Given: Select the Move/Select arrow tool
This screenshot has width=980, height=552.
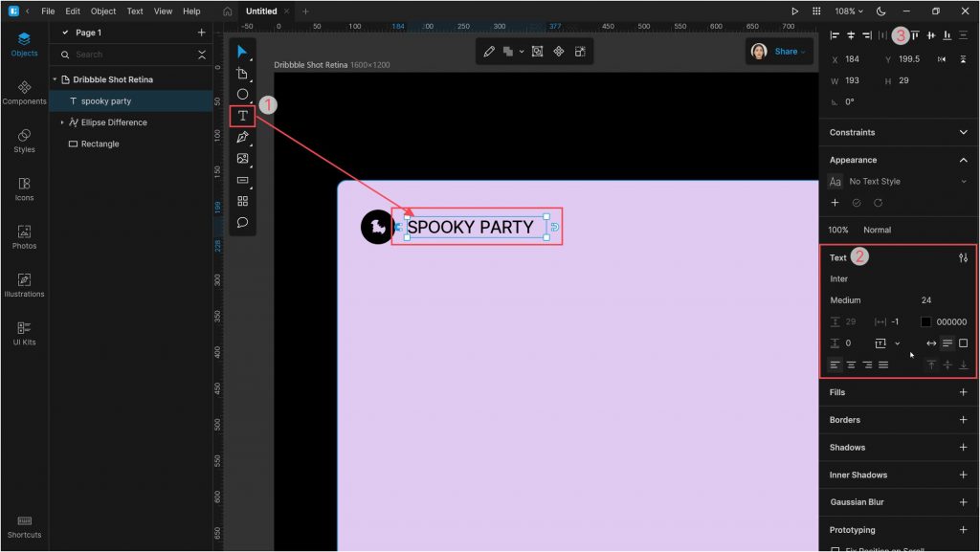Looking at the screenshot, I should (x=242, y=52).
